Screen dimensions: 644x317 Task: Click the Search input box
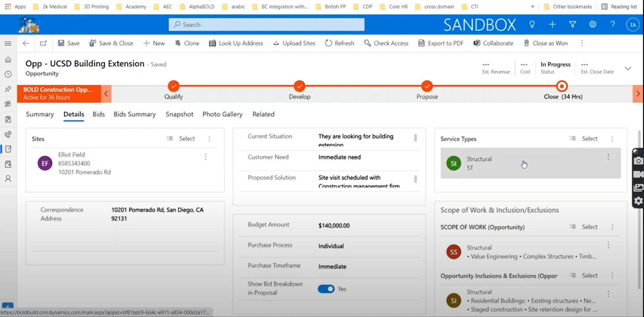[266, 25]
